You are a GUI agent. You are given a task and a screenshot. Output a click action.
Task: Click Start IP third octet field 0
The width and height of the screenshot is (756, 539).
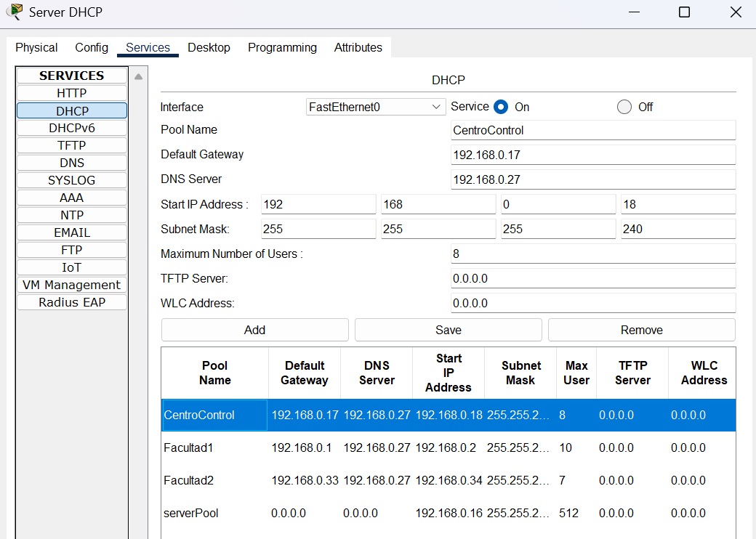coord(558,204)
